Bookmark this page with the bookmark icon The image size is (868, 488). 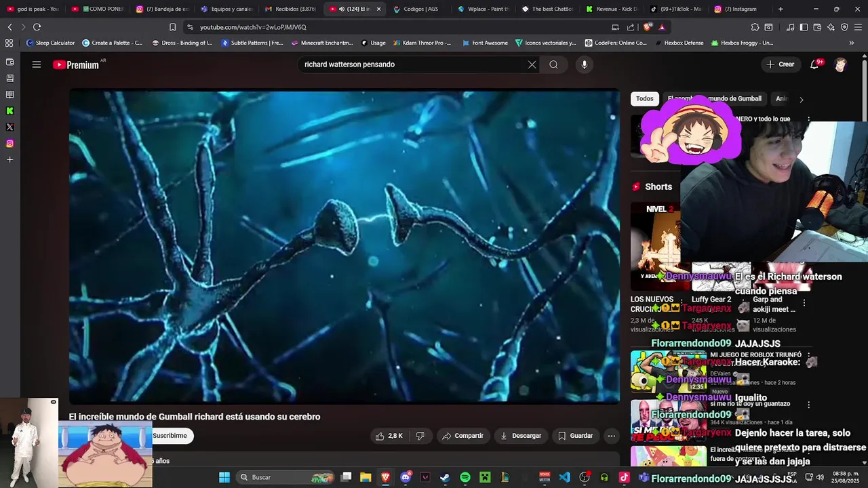pyautogui.click(x=172, y=27)
